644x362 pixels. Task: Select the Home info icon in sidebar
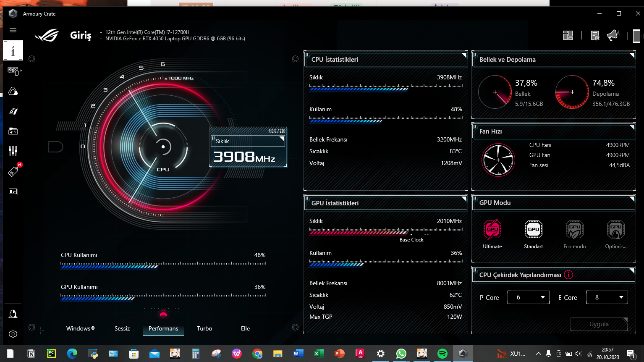click(13, 50)
